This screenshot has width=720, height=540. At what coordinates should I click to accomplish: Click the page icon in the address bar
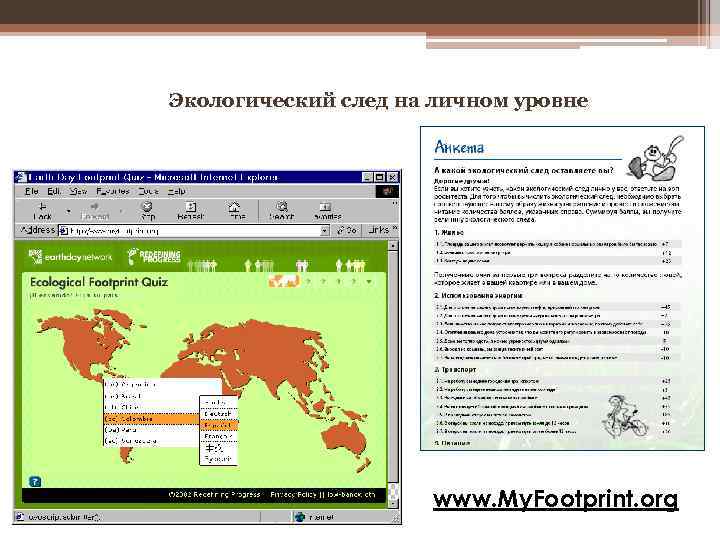[x=64, y=231]
